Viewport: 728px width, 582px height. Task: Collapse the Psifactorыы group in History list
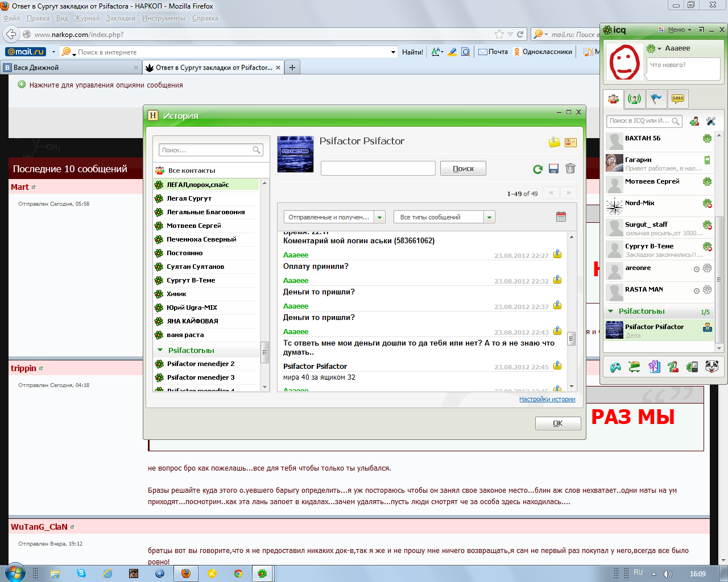pos(160,350)
